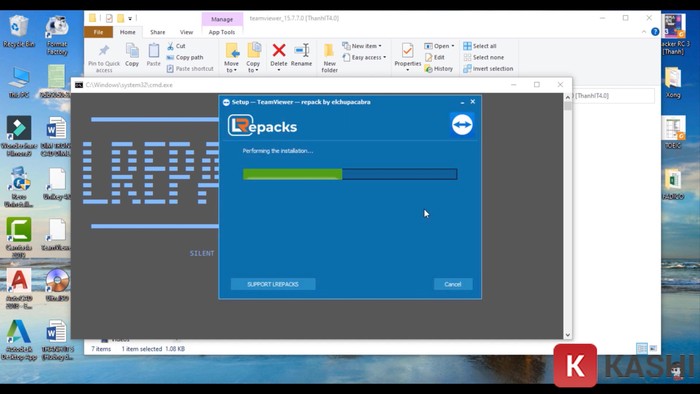Viewport: 700px width, 394px height.
Task: Collapse the ribbon with the chevron
Action: pos(644,32)
